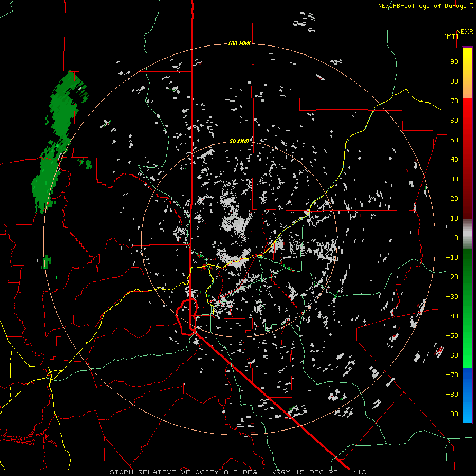Viewport: 476px width, 476px height.
Task: Click the 20 value on the velocity scale
Action: (454, 198)
